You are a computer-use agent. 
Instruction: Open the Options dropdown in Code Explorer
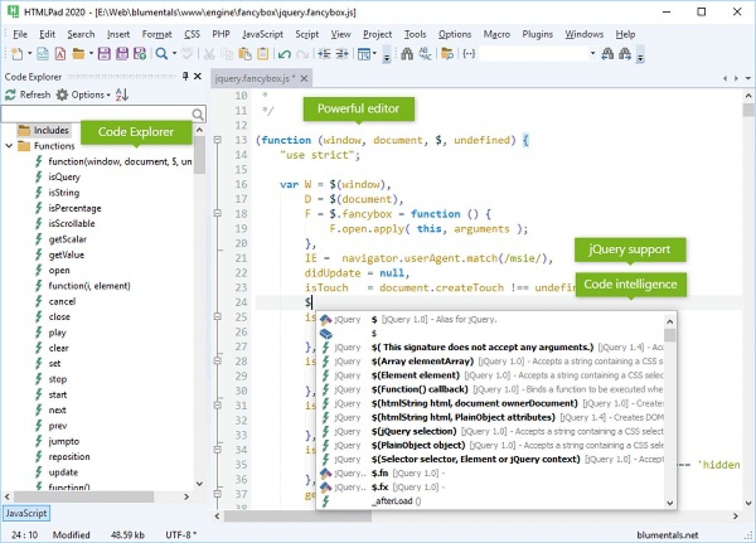pyautogui.click(x=87, y=95)
